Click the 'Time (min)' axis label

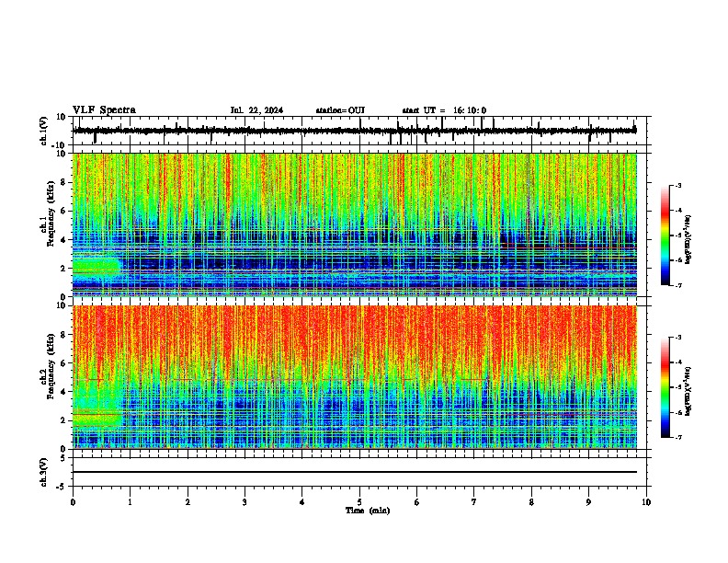368,511
